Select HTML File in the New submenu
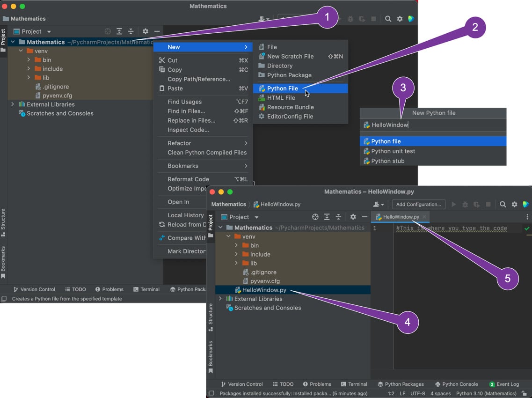Image resolution: width=532 pixels, height=398 pixels. 300,97
